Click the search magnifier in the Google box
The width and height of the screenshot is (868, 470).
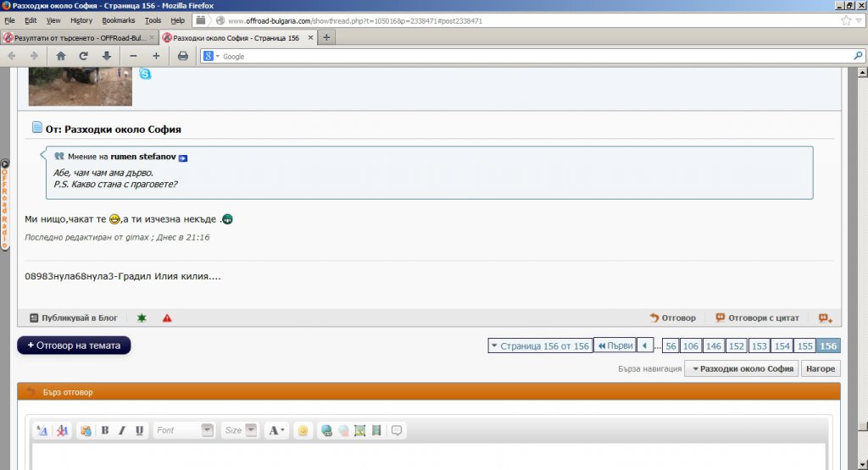[x=858, y=56]
